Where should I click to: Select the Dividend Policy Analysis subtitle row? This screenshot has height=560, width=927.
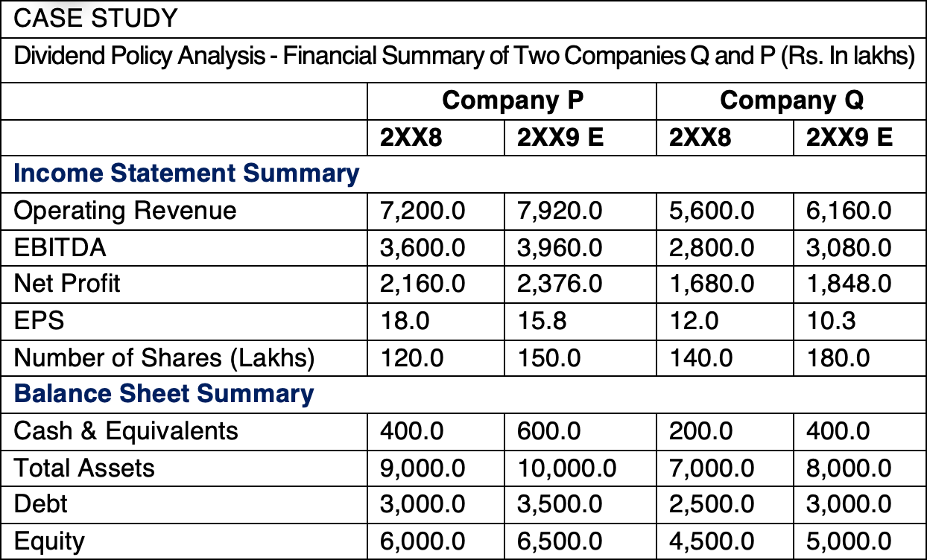pyautogui.click(x=463, y=58)
